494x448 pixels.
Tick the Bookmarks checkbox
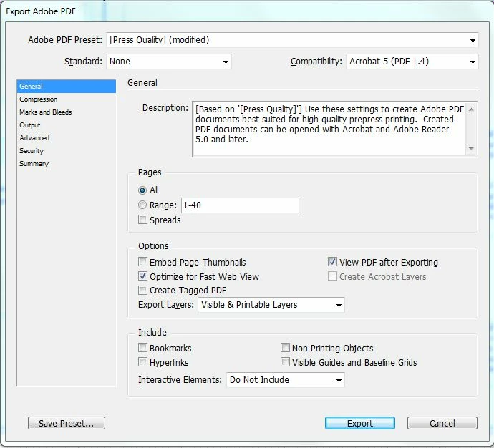[x=142, y=348]
